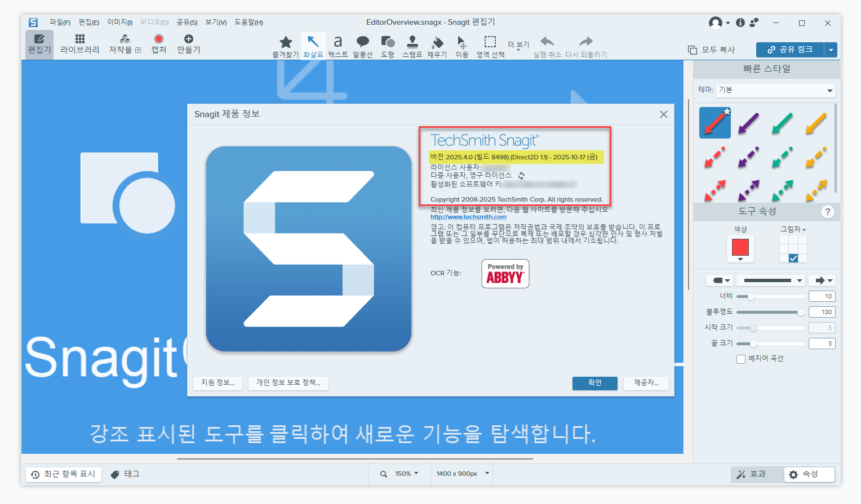
Task: Choose the solid purple arrow style
Action: coord(748,123)
